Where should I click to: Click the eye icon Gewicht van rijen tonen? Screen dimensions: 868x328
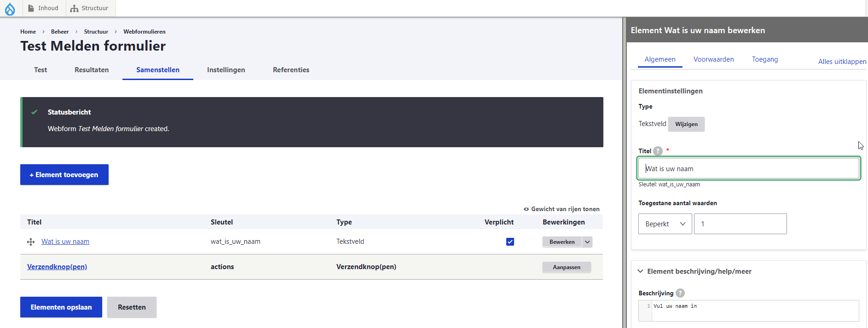[526, 209]
